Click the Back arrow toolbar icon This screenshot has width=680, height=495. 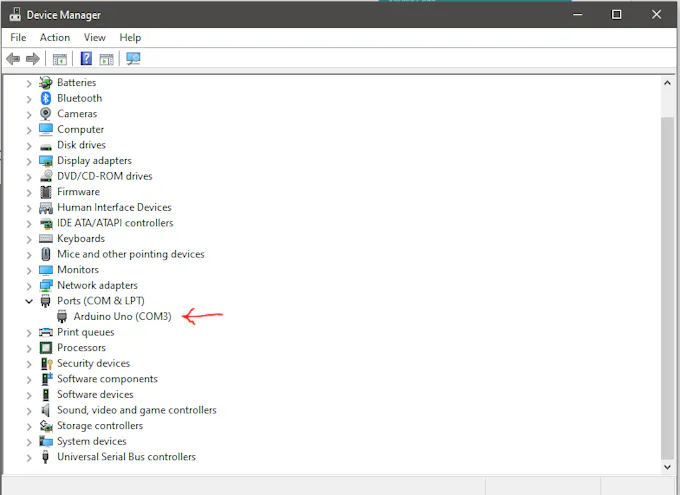pos(13,59)
